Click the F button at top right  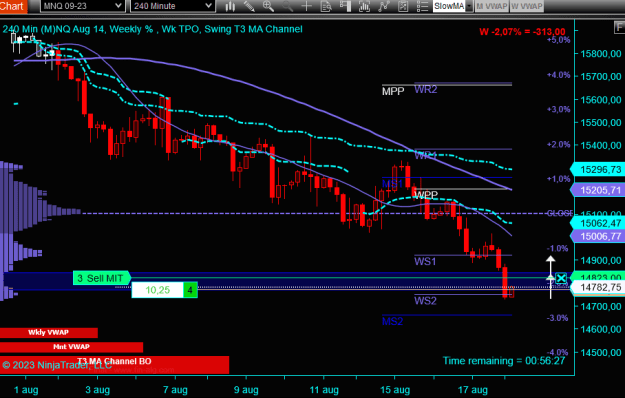pyautogui.click(x=619, y=27)
